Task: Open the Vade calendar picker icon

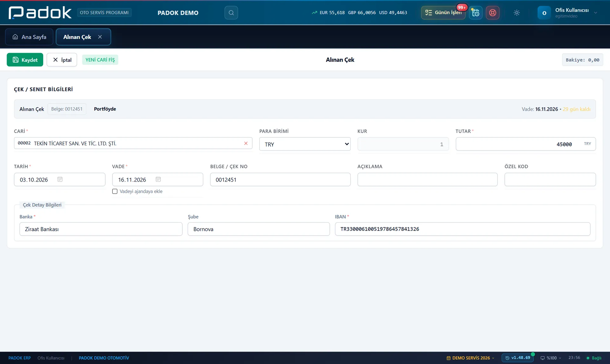Action: 158,179
